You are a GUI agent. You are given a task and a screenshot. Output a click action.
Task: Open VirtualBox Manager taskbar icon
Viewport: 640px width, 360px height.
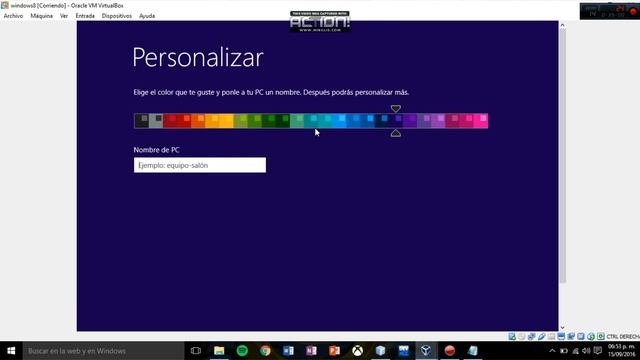380,351
